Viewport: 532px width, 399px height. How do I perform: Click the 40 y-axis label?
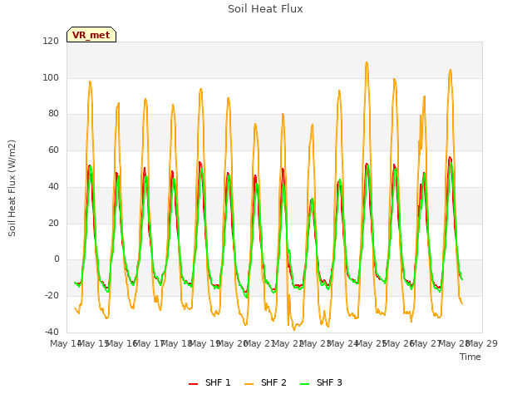(53, 186)
